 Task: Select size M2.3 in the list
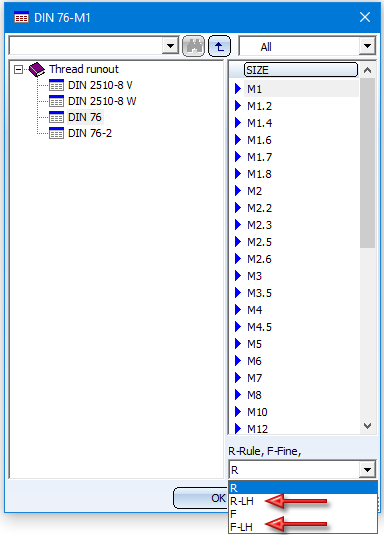point(259,225)
